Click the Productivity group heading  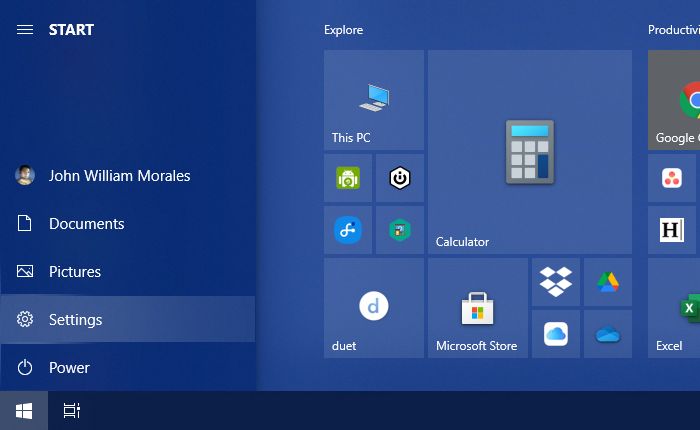pos(674,30)
